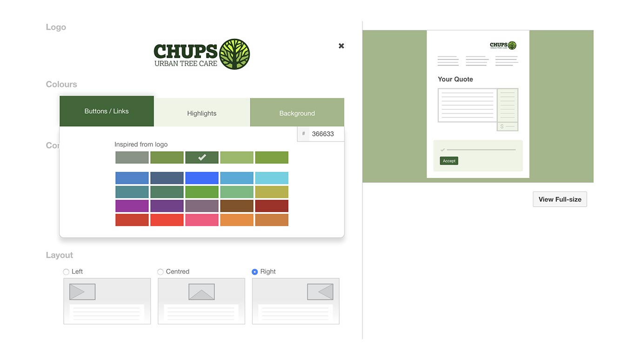Select the checked dark green swatch

(x=202, y=158)
